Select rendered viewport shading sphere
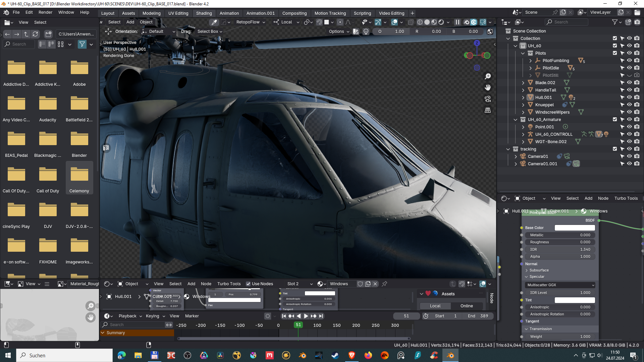644x362 pixels. click(441, 22)
